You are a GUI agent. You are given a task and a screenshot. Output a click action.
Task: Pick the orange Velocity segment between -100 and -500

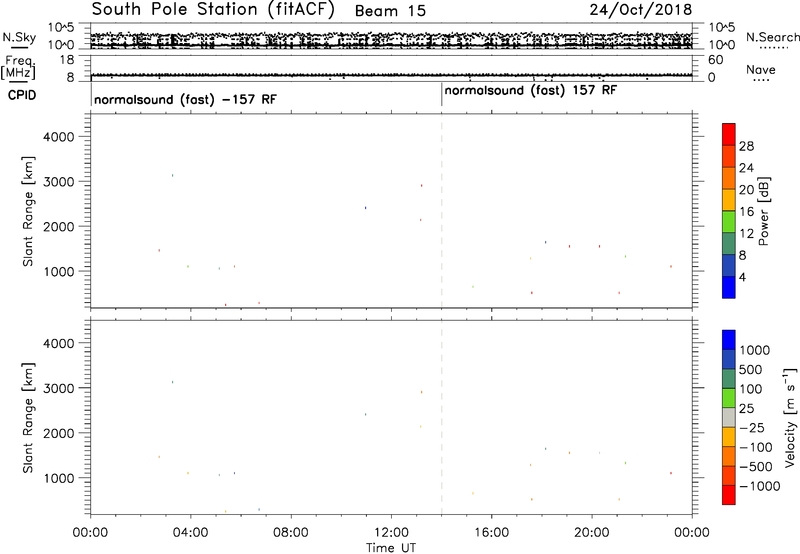click(x=729, y=456)
